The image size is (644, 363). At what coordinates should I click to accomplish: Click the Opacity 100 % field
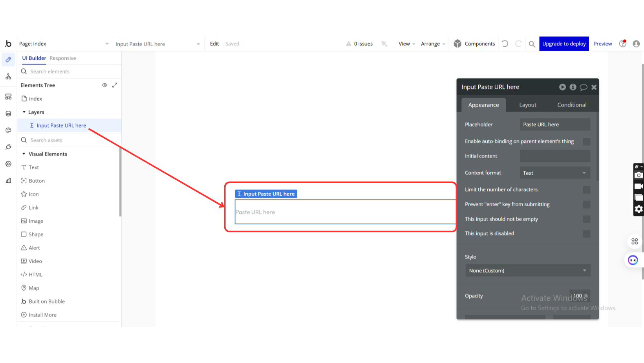(x=580, y=296)
